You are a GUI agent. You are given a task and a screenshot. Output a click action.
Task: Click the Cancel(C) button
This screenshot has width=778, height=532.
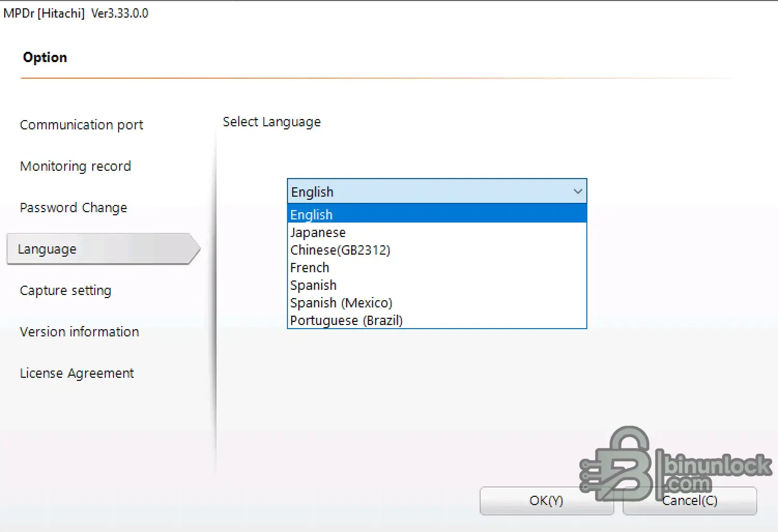tap(690, 500)
